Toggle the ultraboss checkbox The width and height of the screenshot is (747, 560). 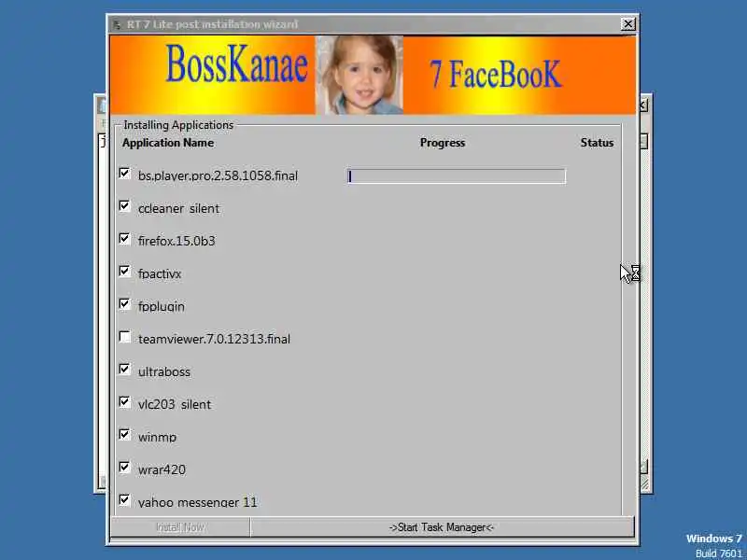[x=125, y=370]
